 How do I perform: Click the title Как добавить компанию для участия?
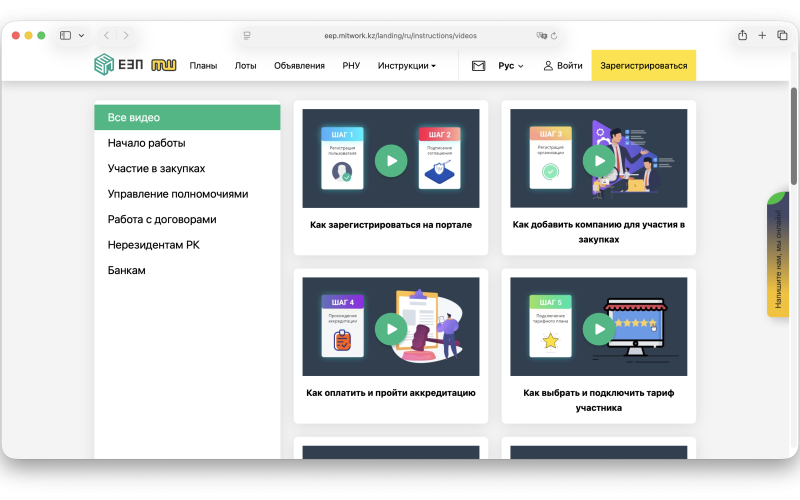pyautogui.click(x=599, y=232)
